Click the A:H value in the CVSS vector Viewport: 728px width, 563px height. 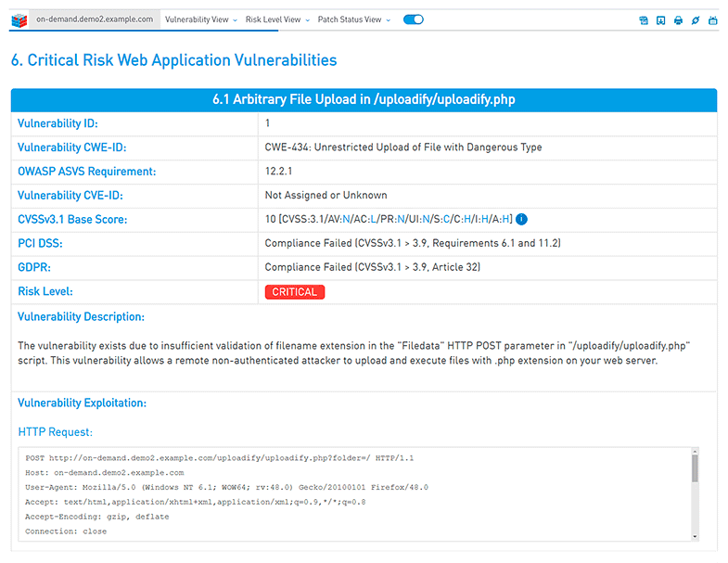(503, 220)
